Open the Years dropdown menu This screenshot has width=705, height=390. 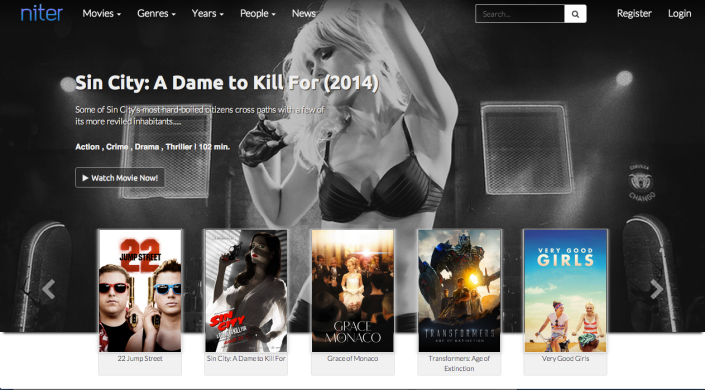click(x=208, y=13)
